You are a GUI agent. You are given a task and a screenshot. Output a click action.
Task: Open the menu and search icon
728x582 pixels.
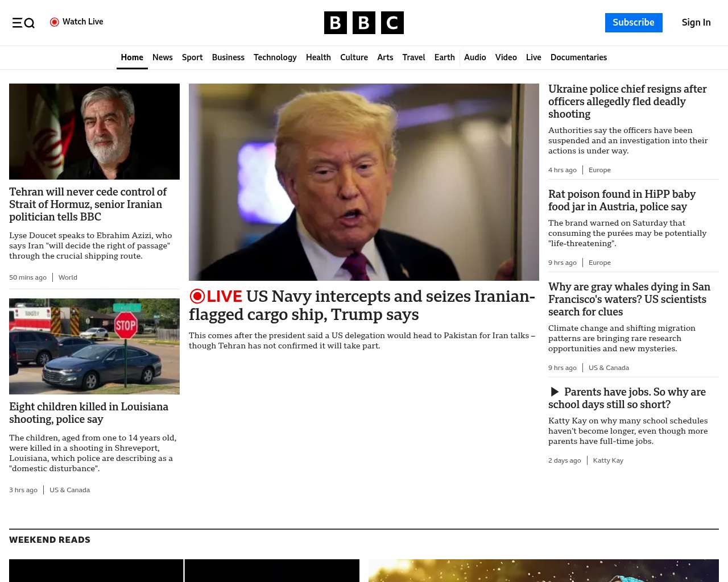click(23, 23)
